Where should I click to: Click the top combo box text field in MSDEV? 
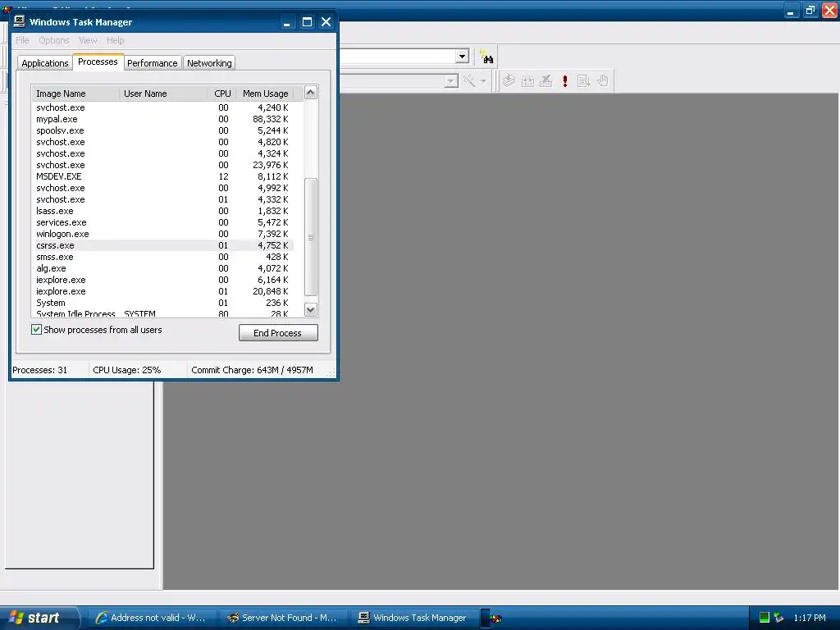[396, 57]
